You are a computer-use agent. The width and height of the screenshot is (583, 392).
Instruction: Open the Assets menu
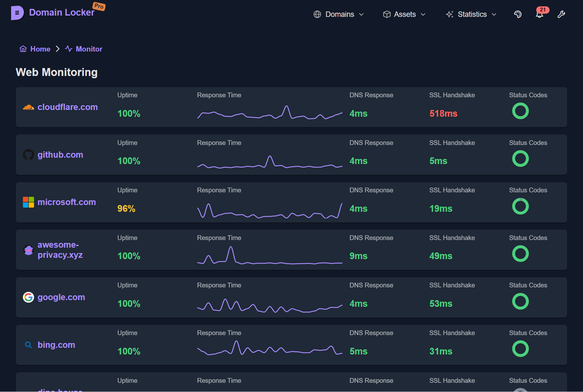(x=405, y=14)
